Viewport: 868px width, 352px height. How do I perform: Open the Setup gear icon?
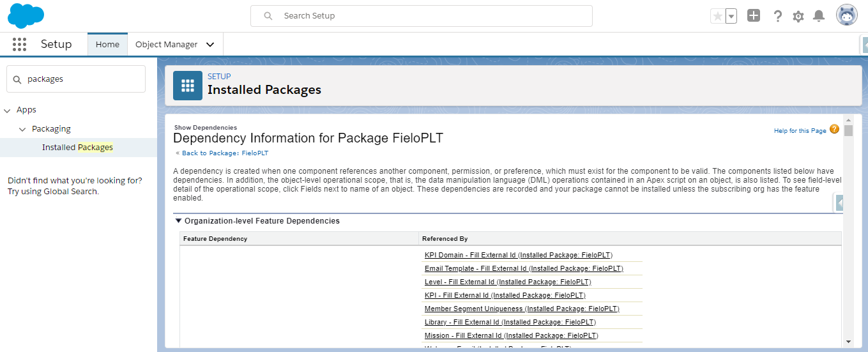pos(798,17)
